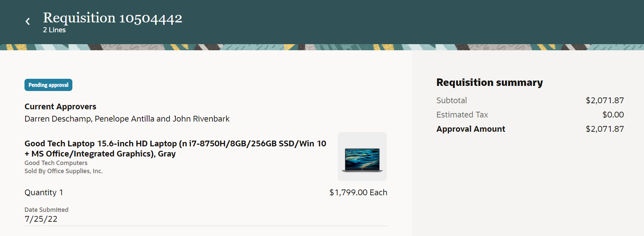Click the Quantity 1 field
The height and width of the screenshot is (236, 644).
pos(43,193)
